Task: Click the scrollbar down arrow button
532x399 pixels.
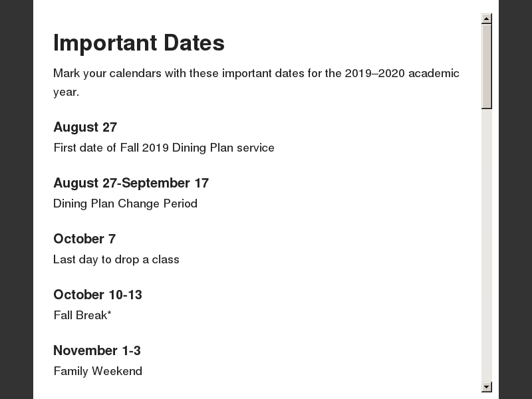Action: click(487, 387)
